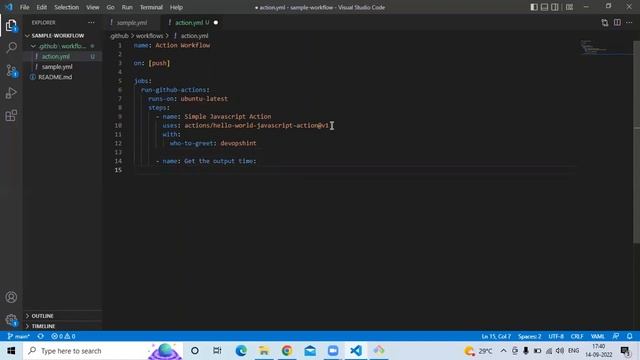Click the synchronize changes icon in status bar

click(40, 336)
